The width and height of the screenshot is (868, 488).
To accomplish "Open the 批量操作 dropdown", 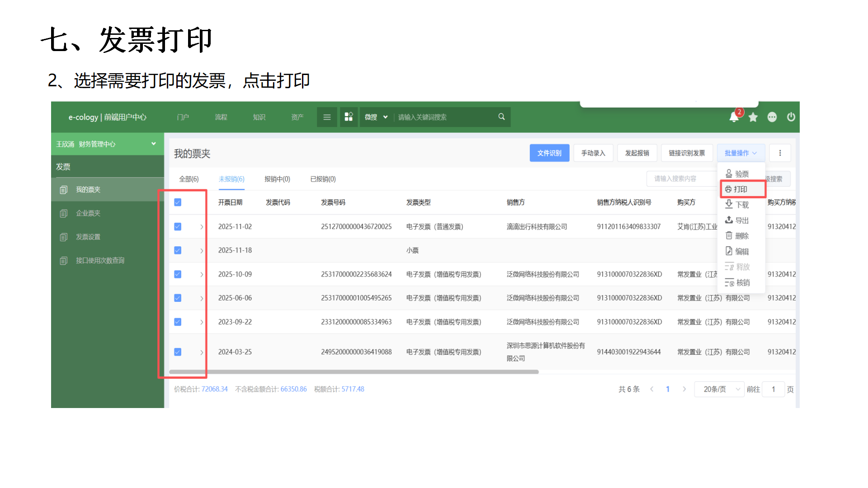I will [740, 153].
